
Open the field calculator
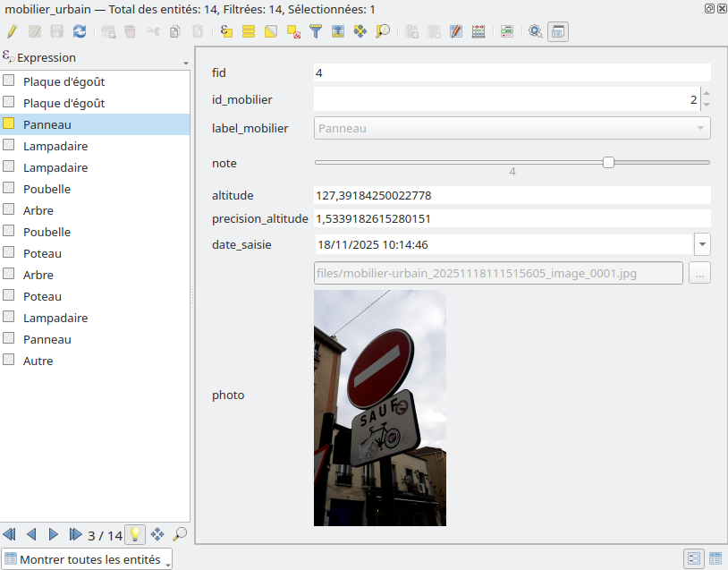tap(478, 31)
